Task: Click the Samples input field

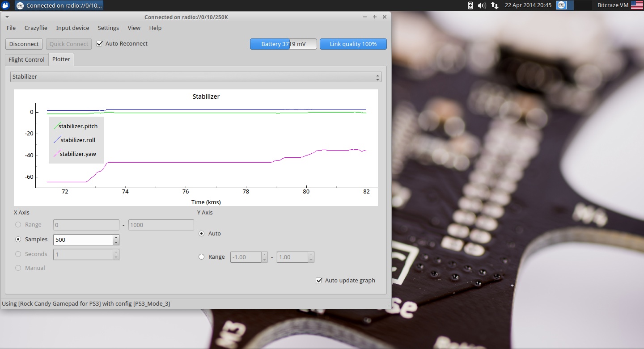Action: [x=83, y=240]
